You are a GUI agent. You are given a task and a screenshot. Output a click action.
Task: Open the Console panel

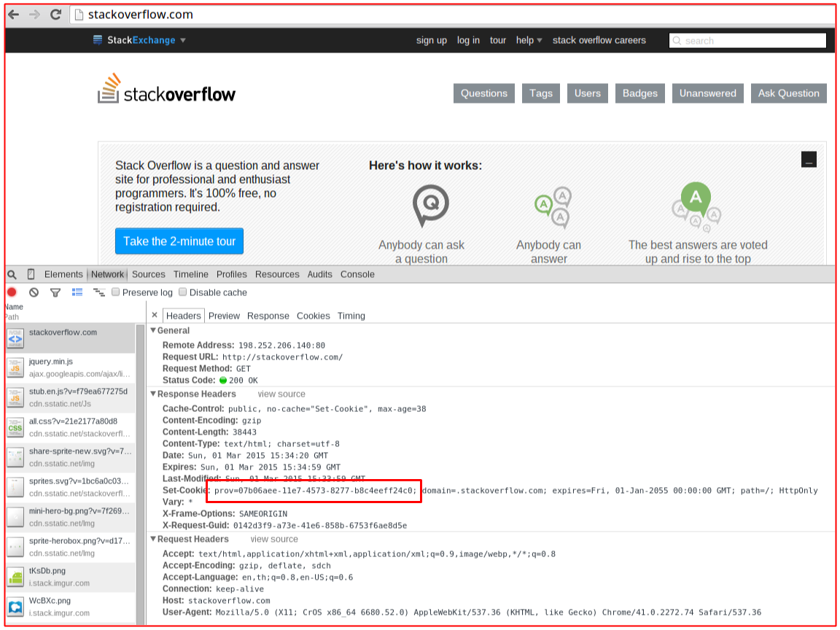coord(357,274)
